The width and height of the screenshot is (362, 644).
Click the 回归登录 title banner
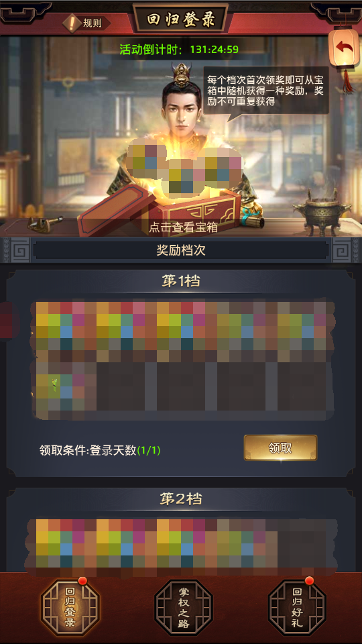[x=181, y=19]
